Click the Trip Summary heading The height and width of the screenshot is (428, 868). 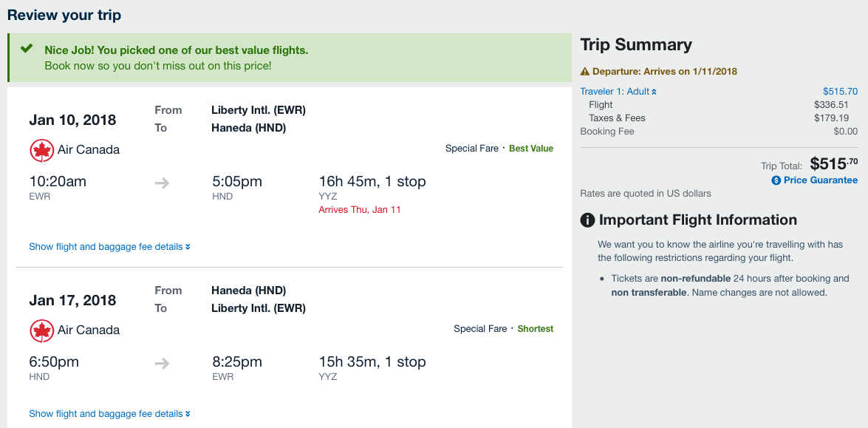[x=636, y=45]
